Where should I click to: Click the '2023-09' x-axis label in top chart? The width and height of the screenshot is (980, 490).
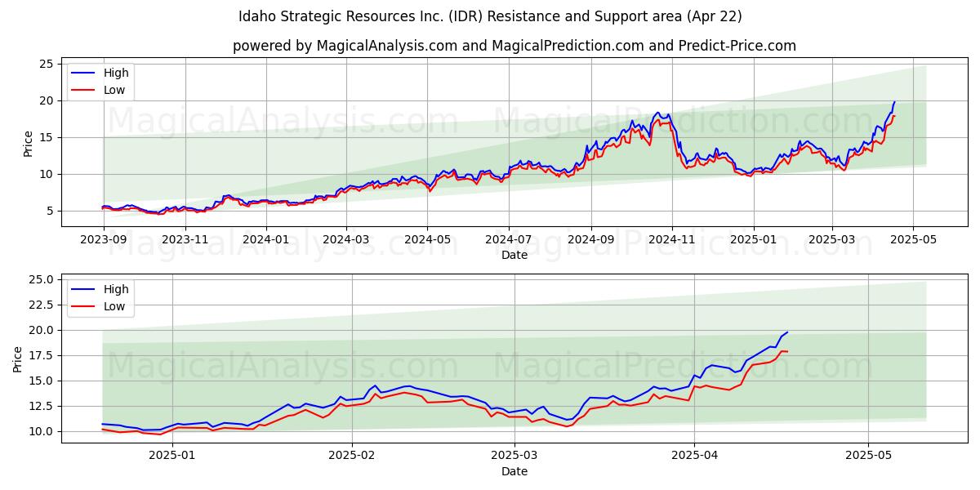pos(104,239)
